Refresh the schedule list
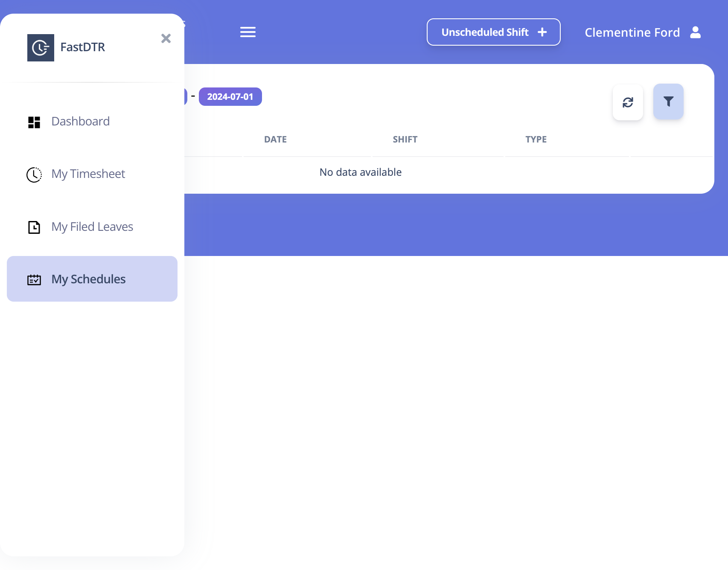The height and width of the screenshot is (570, 728). pyautogui.click(x=628, y=102)
